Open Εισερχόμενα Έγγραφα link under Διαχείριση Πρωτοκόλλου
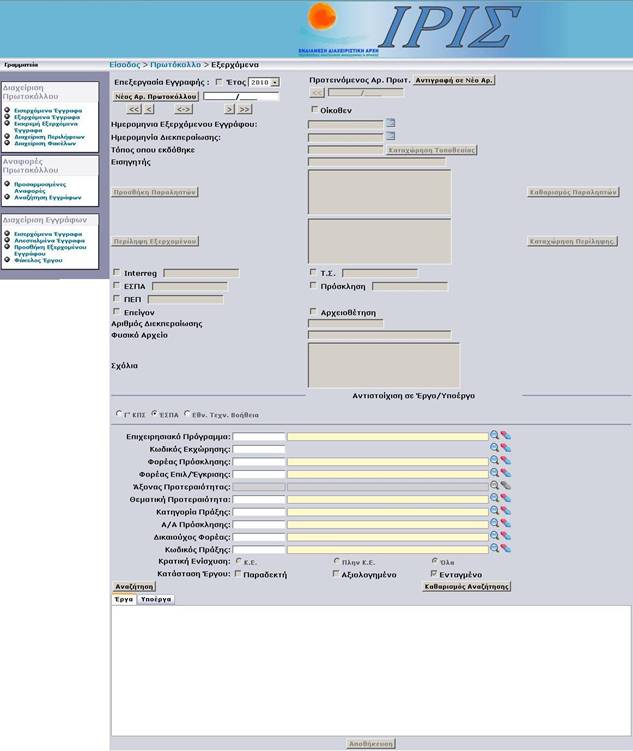The height and width of the screenshot is (751, 633). pos(47,110)
